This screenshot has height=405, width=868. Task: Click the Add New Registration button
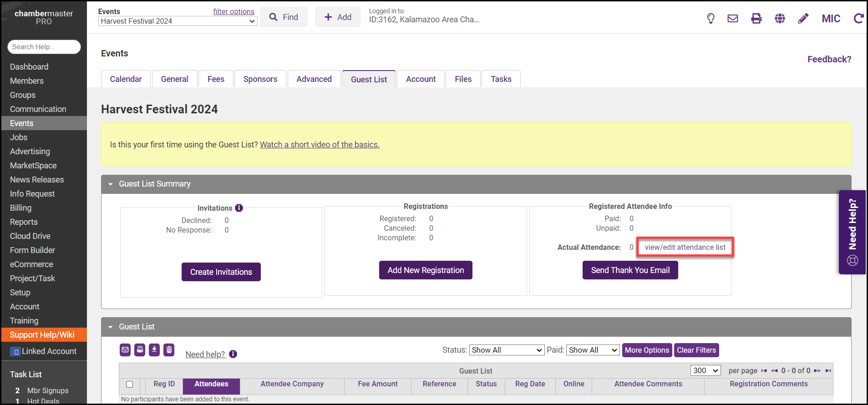coord(426,270)
